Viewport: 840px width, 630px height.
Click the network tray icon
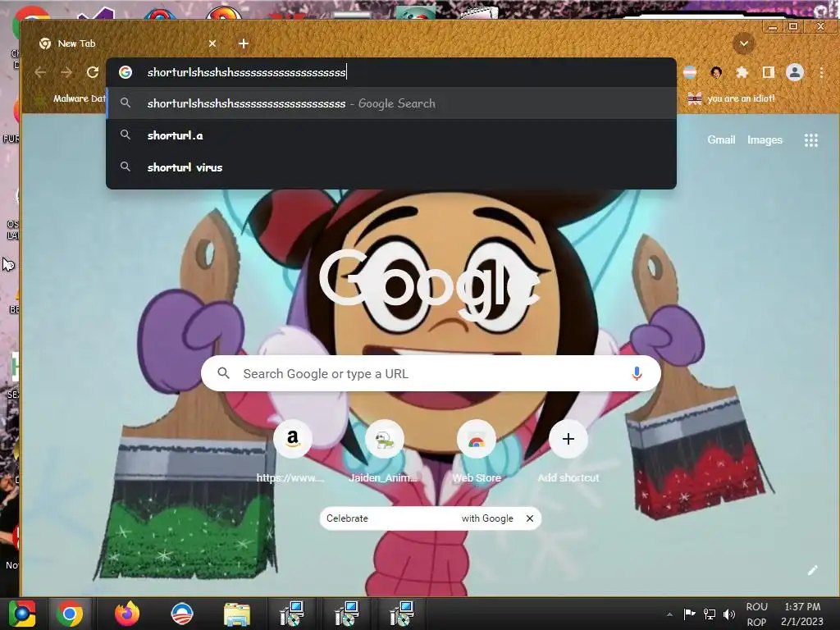point(710,614)
